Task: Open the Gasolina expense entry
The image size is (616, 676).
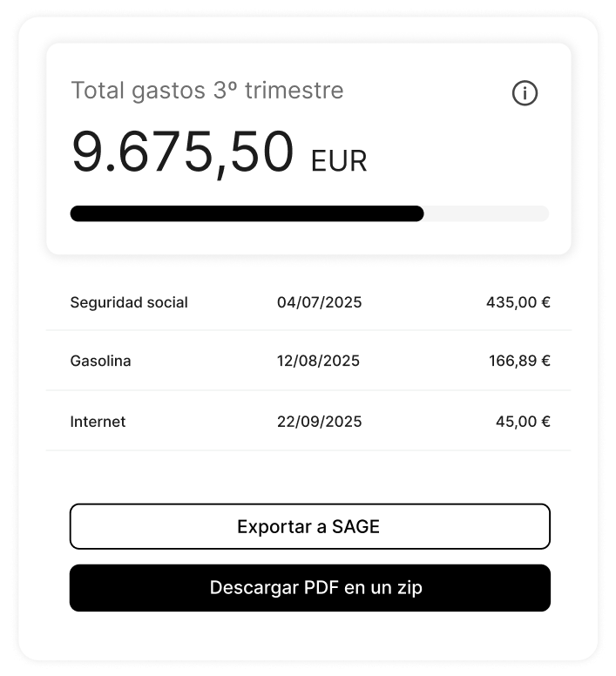Action: pyautogui.click(x=100, y=361)
